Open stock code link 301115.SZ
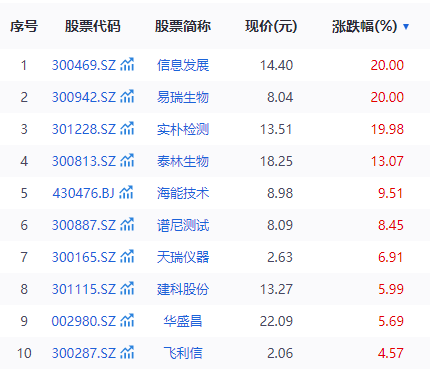Screen dimensions: 430x369 (x=84, y=289)
